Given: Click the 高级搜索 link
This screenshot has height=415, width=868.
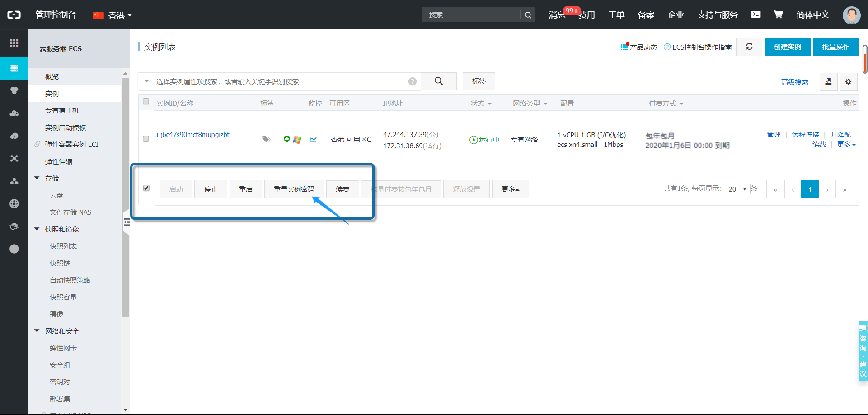Looking at the screenshot, I should coord(795,82).
